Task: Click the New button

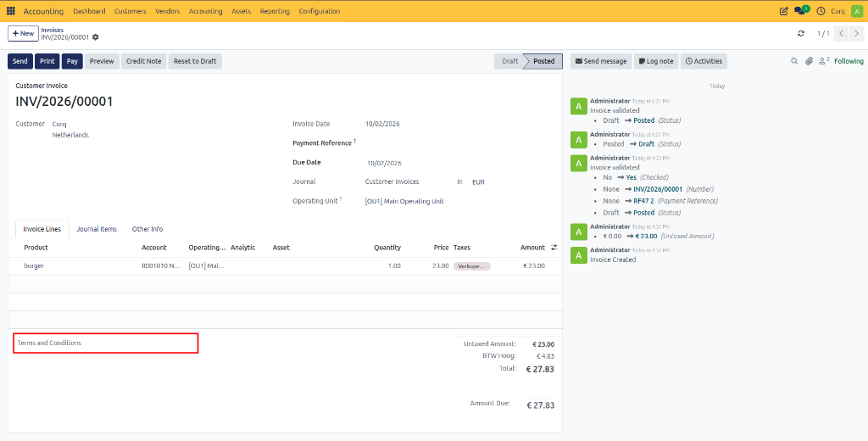Action: [23, 33]
